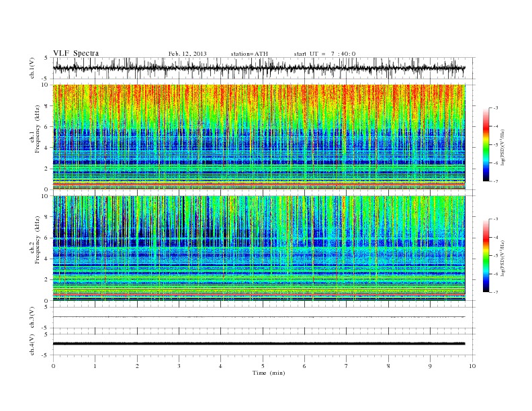Viewport: 532px width, 411px height.
Task: Click the "-3" label on ch.1 colorbar
Action: point(496,108)
